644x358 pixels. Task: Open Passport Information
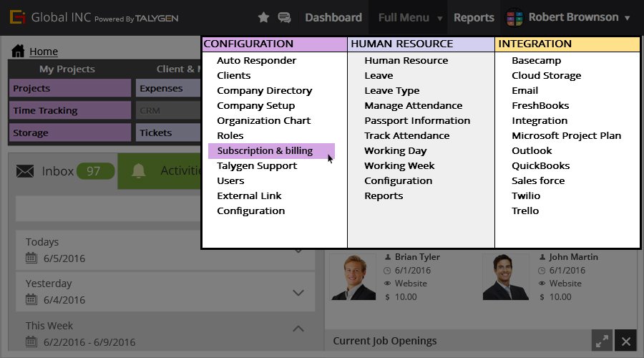[x=417, y=121]
